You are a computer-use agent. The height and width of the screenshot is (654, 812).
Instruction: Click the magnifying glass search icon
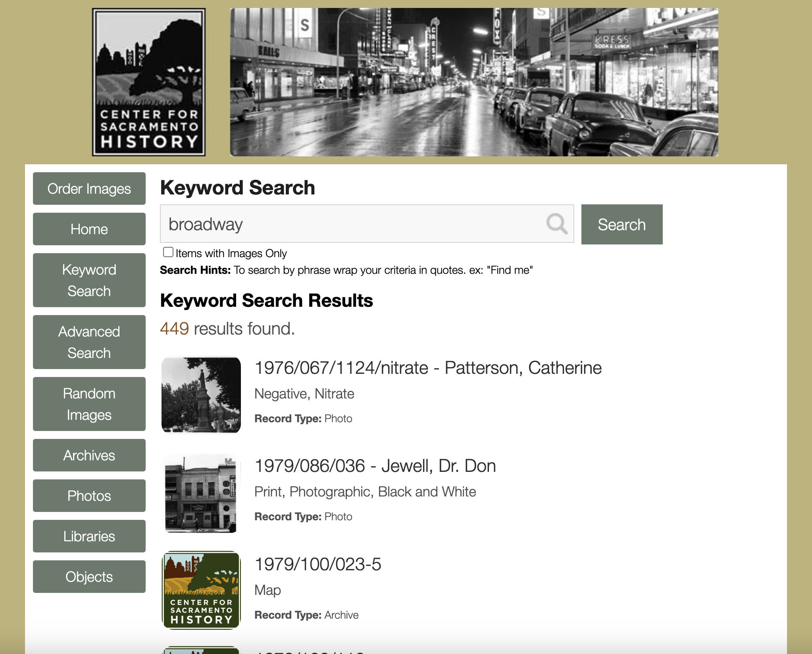coord(556,224)
